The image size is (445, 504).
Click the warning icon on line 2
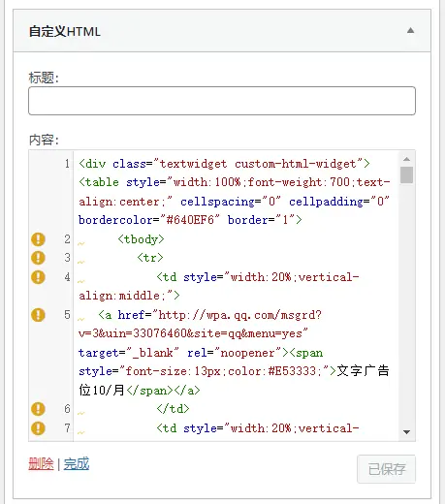[x=38, y=239]
